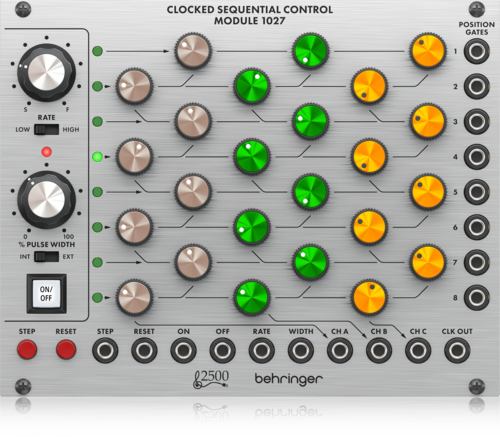
Task: Turn step 1 green channel B knob
Action: 310,51
